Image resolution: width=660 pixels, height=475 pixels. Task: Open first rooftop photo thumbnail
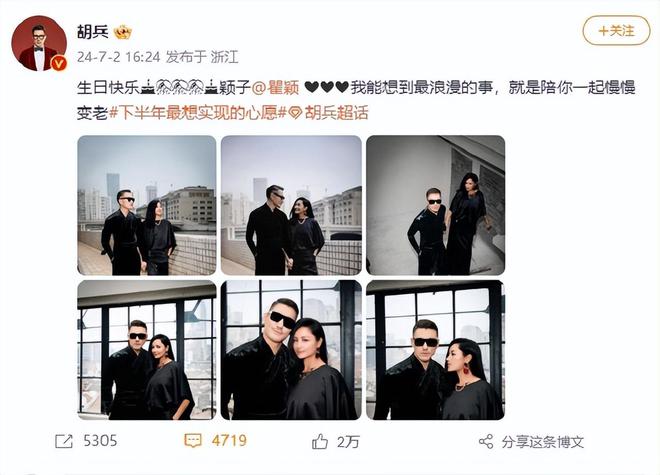click(147, 205)
